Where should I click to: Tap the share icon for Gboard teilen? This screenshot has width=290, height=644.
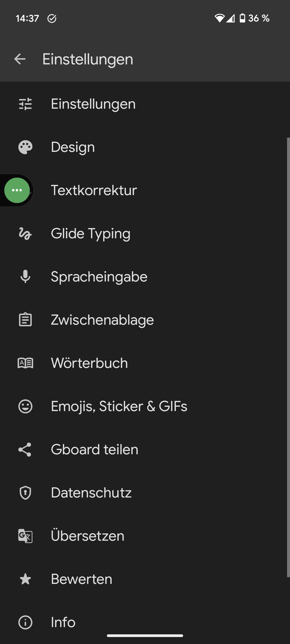(x=25, y=449)
